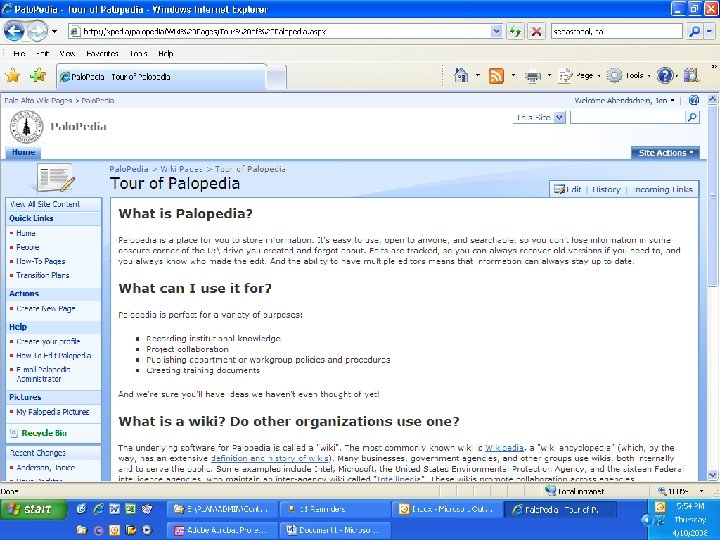Follow definition and history of wikis link
720x540 pixels.
point(270,458)
